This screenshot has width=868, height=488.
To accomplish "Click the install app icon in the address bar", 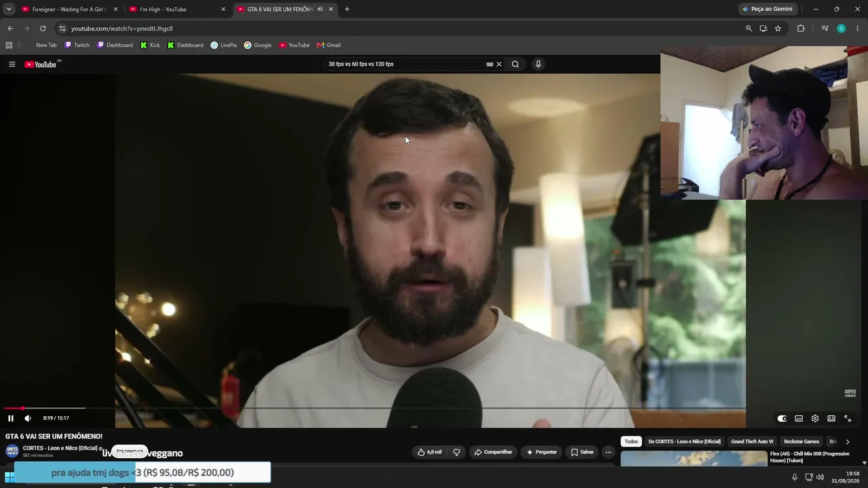I will point(764,28).
